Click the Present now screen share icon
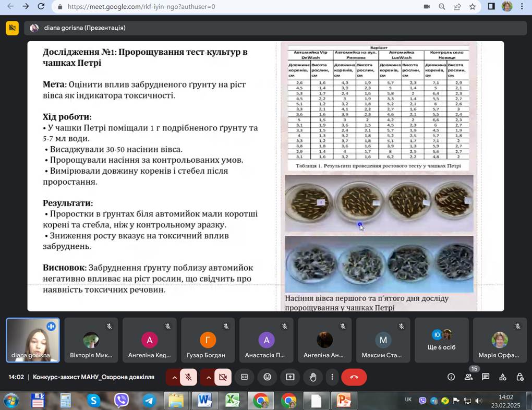 pyautogui.click(x=290, y=377)
